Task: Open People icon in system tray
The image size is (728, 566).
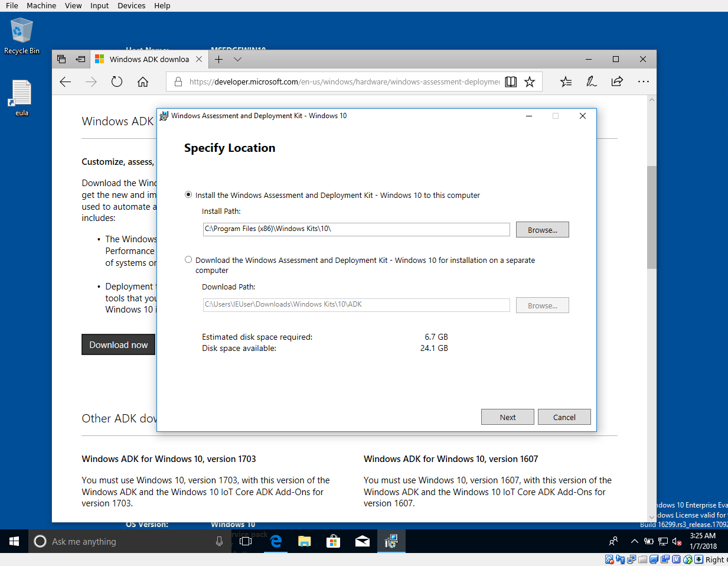Action: pyautogui.click(x=613, y=541)
